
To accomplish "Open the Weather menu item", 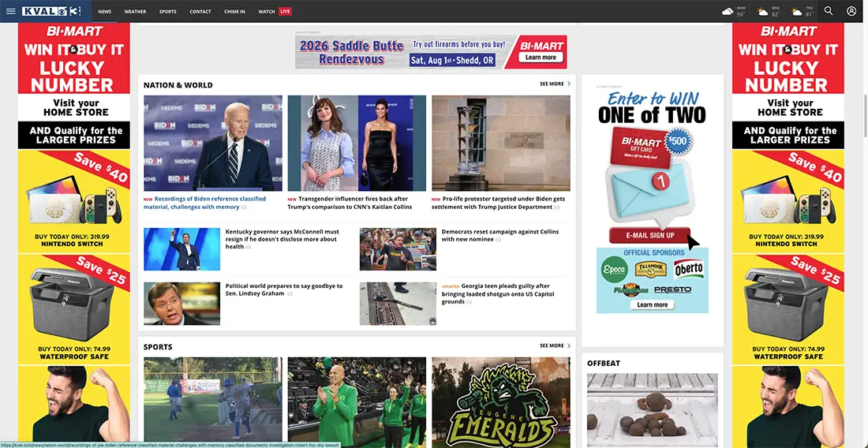I will coord(135,11).
